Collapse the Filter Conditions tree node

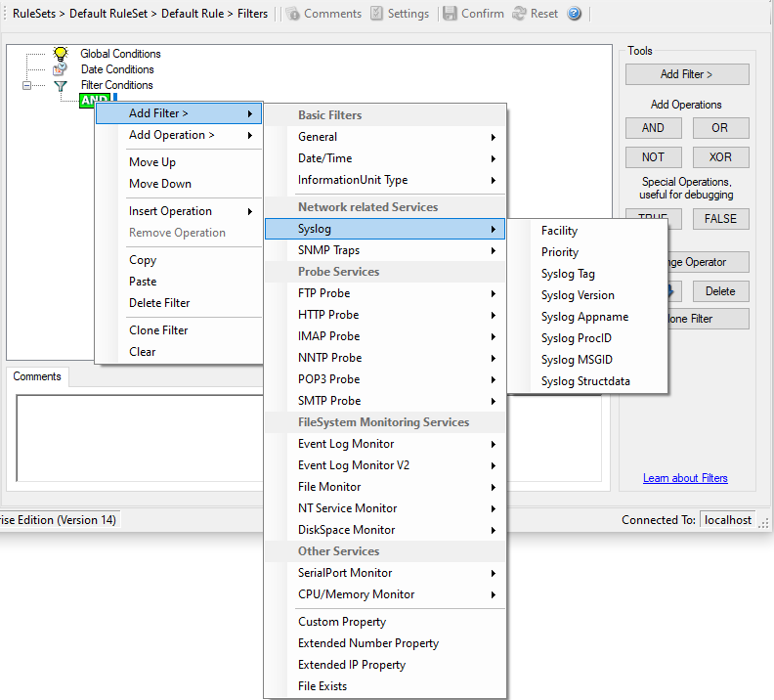[27, 86]
